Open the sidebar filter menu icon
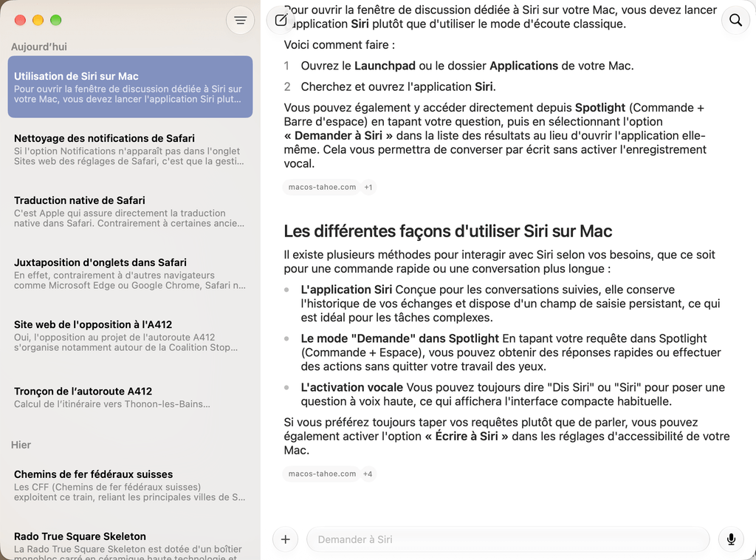The height and width of the screenshot is (560, 756). click(240, 20)
